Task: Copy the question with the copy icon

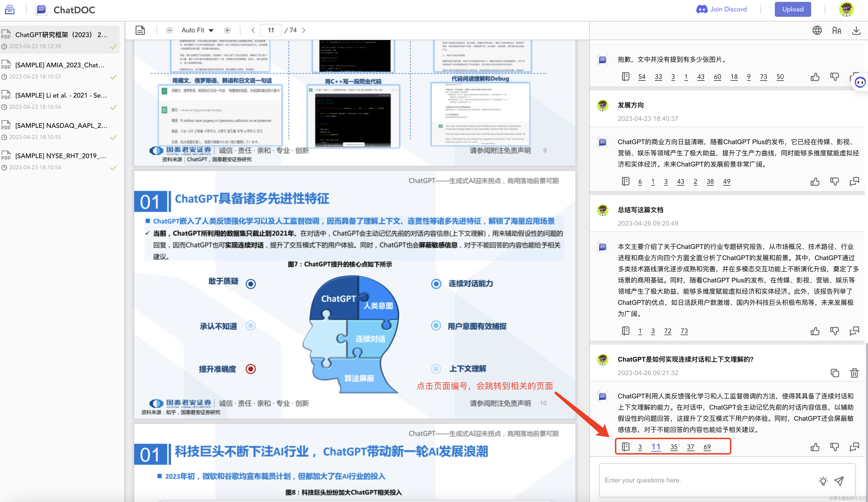Action: pos(835,373)
